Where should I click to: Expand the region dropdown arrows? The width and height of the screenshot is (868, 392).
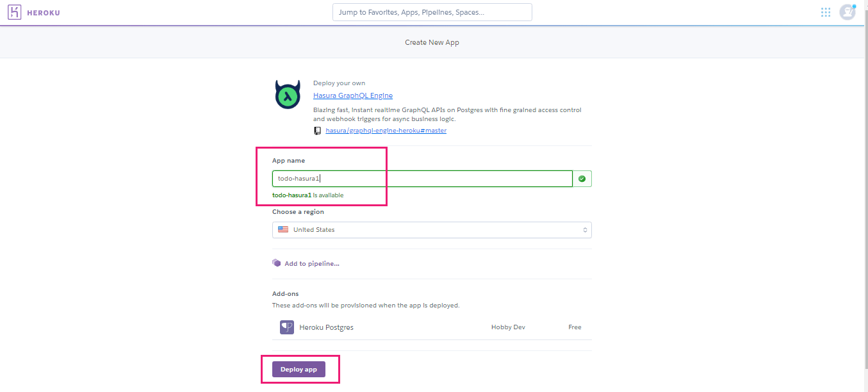[x=584, y=230]
